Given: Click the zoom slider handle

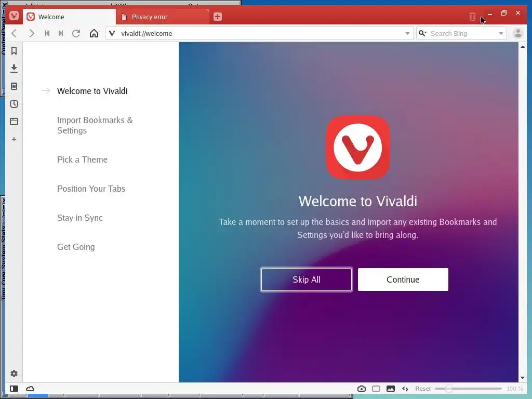Looking at the screenshot, I should (448, 389).
